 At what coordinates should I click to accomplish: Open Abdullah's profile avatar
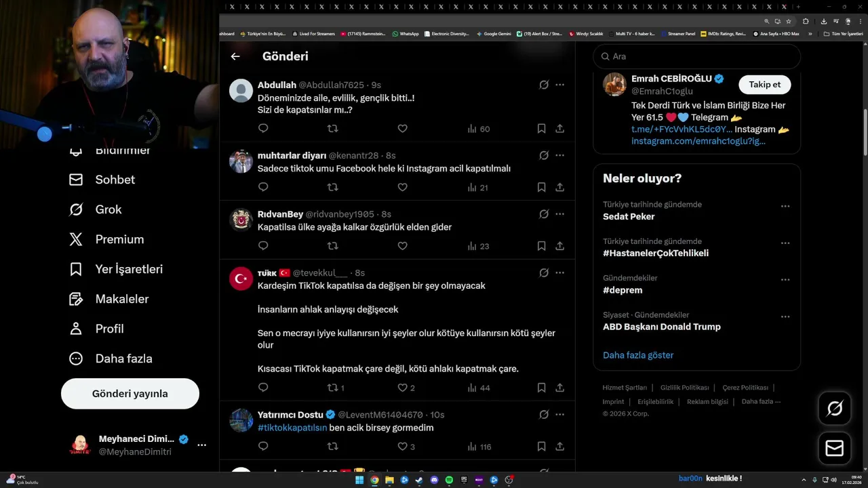click(241, 90)
